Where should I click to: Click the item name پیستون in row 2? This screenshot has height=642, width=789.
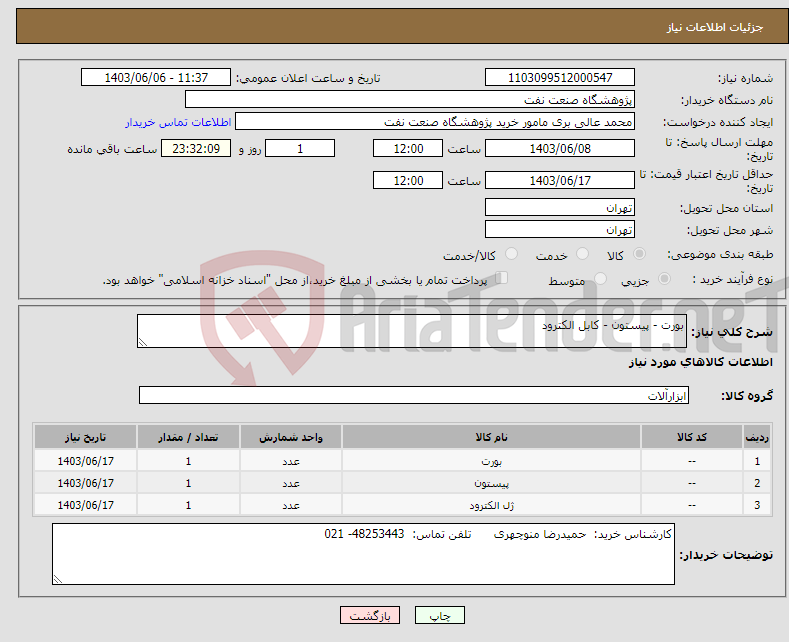coord(491,483)
